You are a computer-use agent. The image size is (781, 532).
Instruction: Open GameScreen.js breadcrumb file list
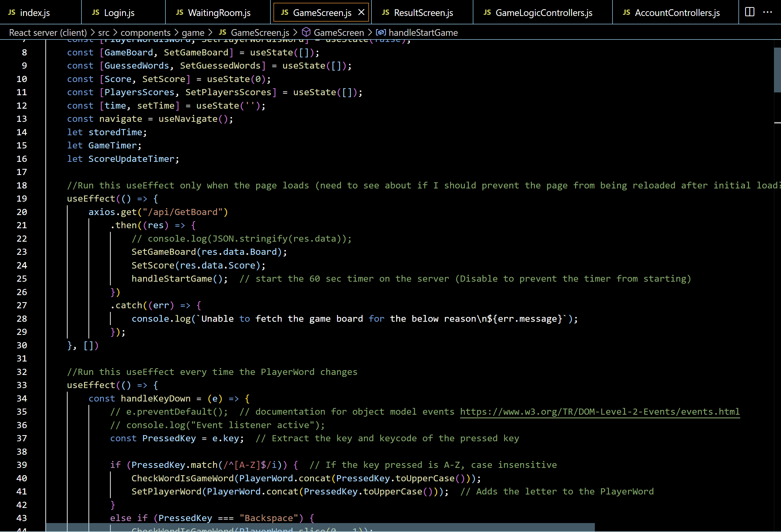pyautogui.click(x=260, y=32)
